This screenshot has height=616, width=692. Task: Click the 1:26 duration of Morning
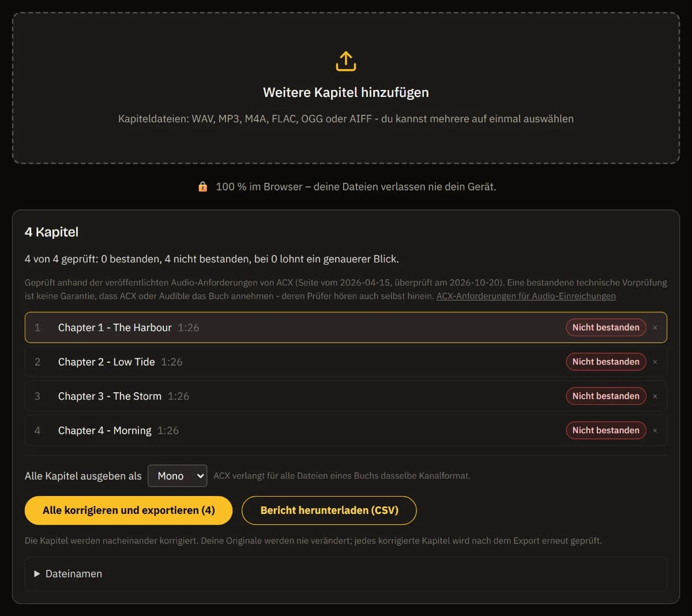(168, 431)
